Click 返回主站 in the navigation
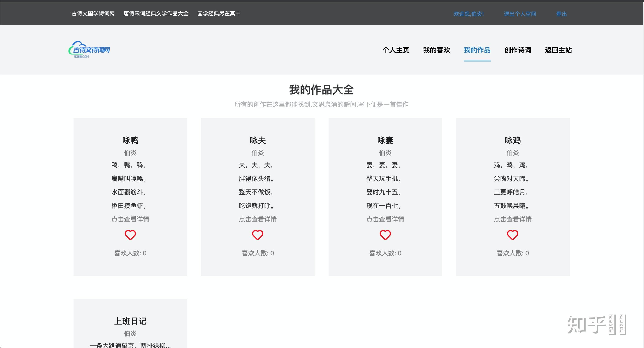Image resolution: width=644 pixels, height=348 pixels. point(558,50)
